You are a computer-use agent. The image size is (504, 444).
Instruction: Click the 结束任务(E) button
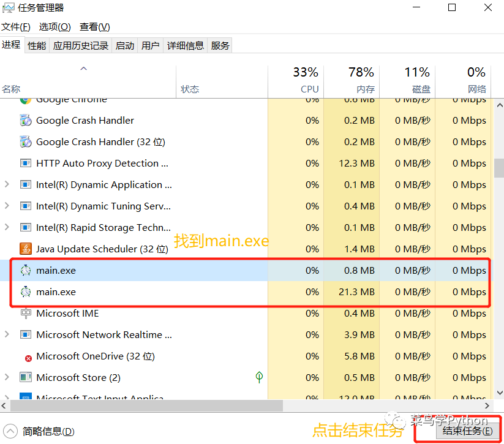click(468, 431)
